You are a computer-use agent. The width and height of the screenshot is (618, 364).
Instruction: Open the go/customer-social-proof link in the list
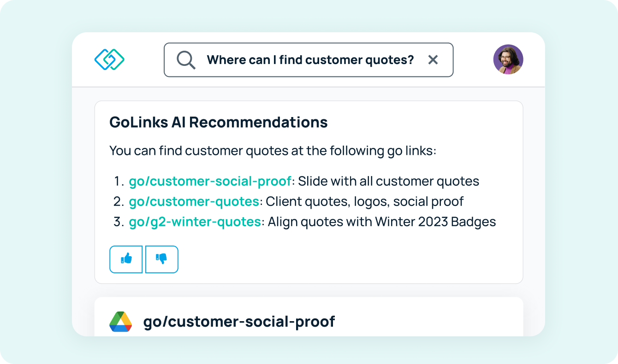coord(210,182)
